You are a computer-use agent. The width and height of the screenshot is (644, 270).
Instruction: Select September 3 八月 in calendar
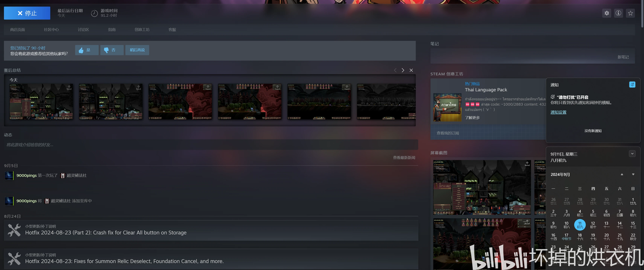pyautogui.click(x=566, y=213)
